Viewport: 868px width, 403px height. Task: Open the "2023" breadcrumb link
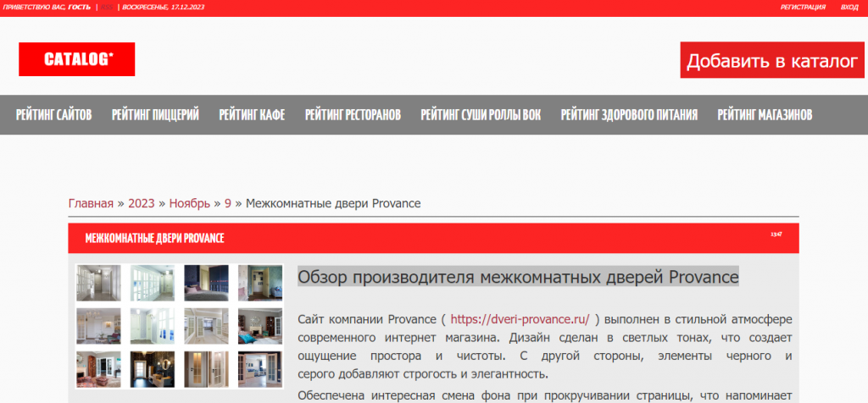pos(142,203)
